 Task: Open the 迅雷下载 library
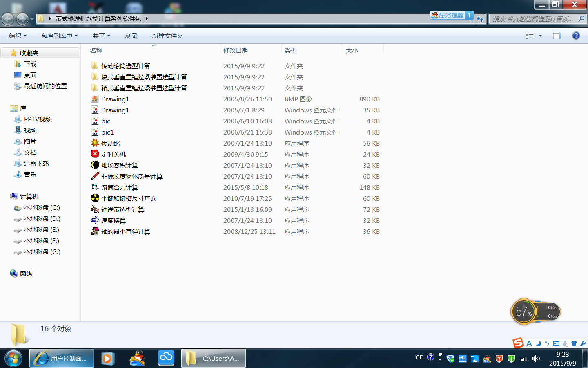(x=36, y=163)
